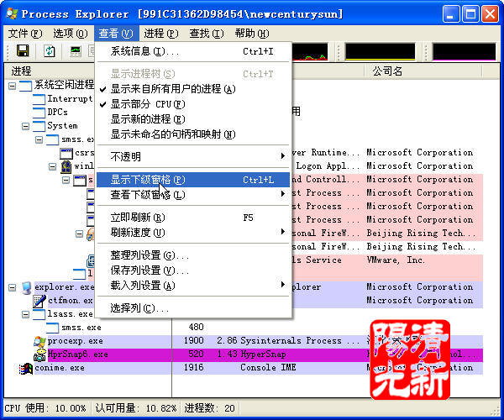Enable 显示新的进程 option
The height and width of the screenshot is (420, 504).
tap(194, 119)
